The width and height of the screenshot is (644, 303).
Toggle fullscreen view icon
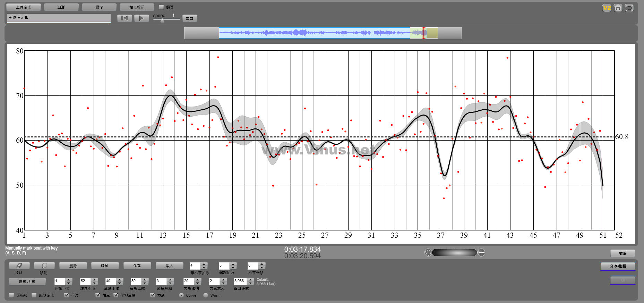tap(629, 8)
